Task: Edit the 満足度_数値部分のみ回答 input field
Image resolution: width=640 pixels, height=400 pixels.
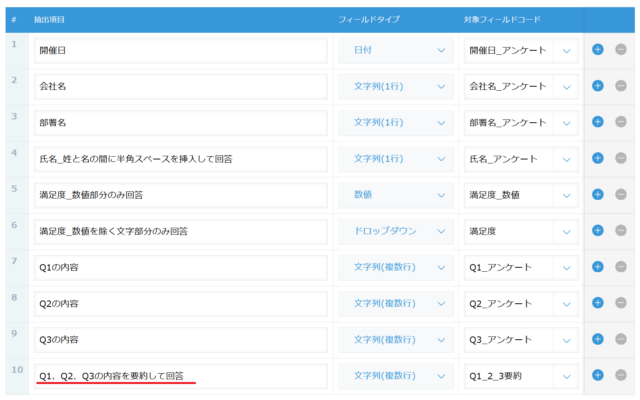Action: point(181,195)
